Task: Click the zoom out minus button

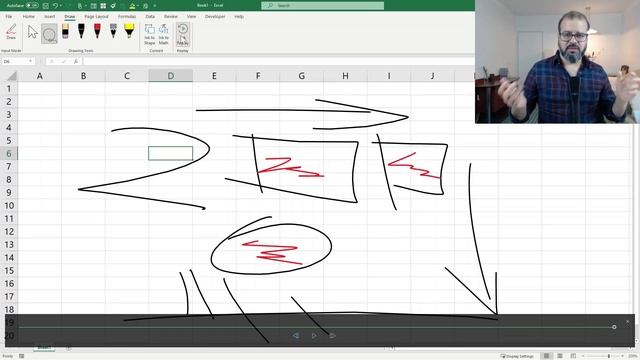Action: click(583, 356)
